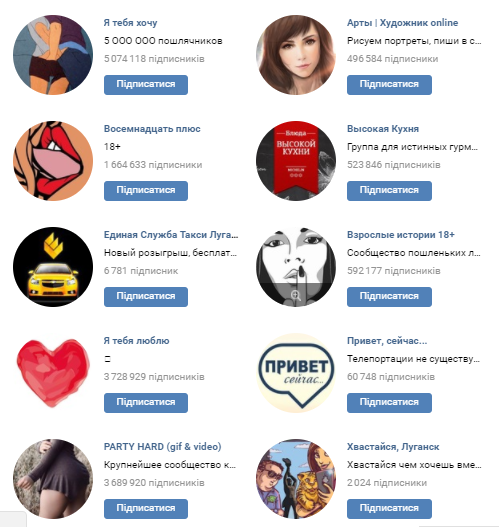
Task: Open the Высокая Кухня red banner avatar
Action: coord(296,161)
